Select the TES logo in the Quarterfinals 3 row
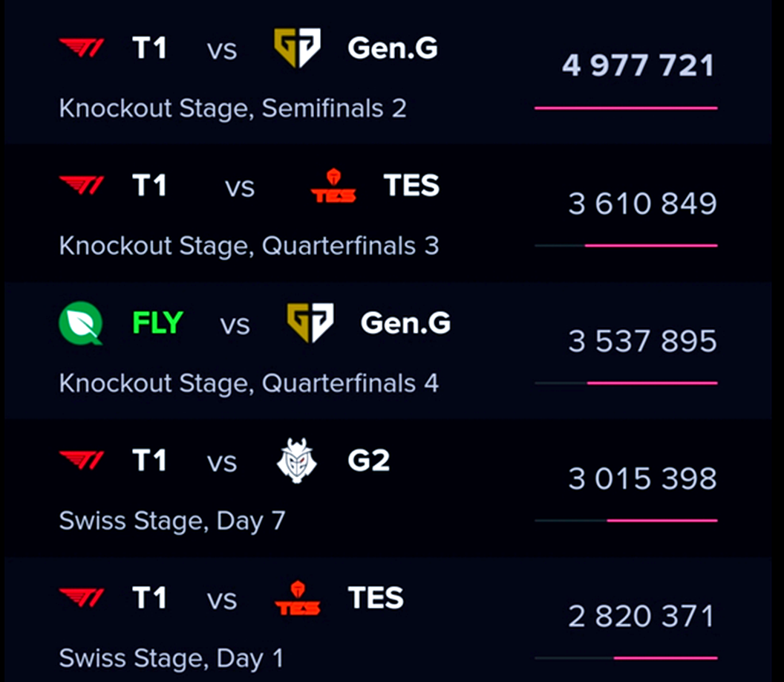 (x=333, y=186)
